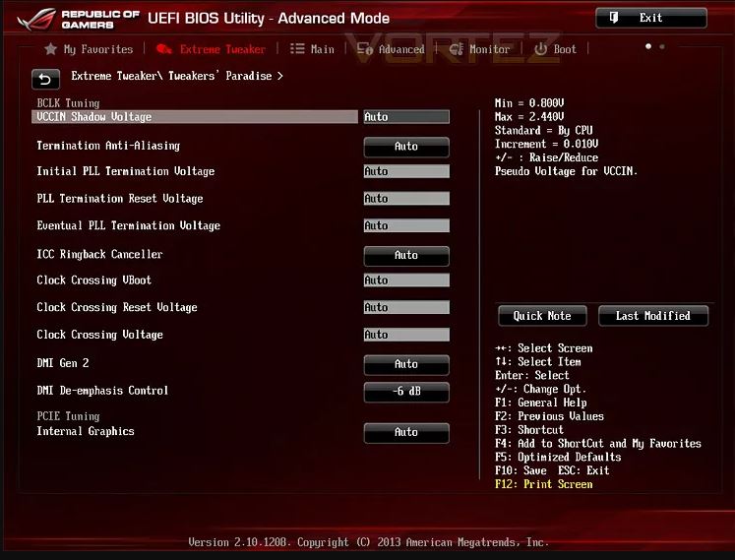Click the Exit button
This screenshot has height=560, width=735.
[x=651, y=18]
